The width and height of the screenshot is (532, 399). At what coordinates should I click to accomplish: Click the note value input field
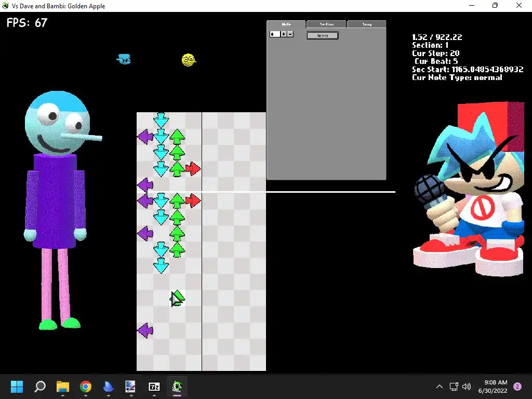pos(275,34)
